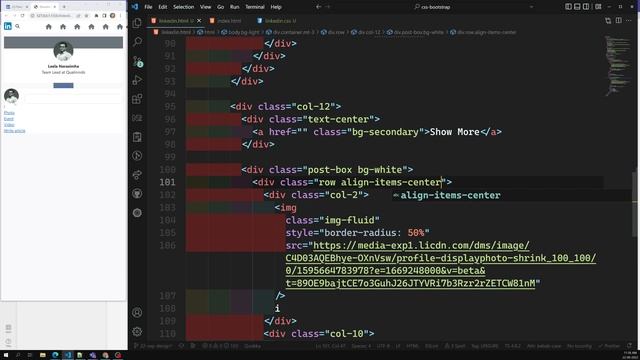Open Microsoft Edge from the taskbar

coord(55,355)
